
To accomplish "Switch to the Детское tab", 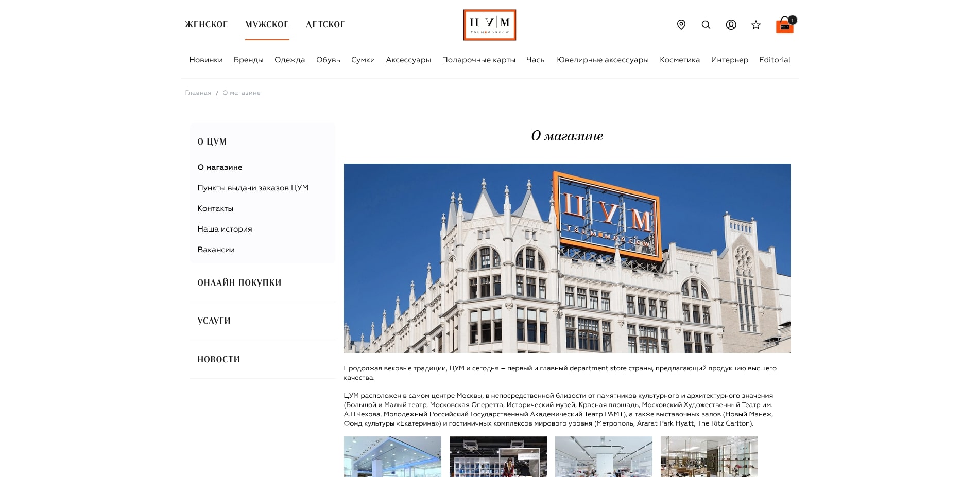I will click(x=325, y=24).
